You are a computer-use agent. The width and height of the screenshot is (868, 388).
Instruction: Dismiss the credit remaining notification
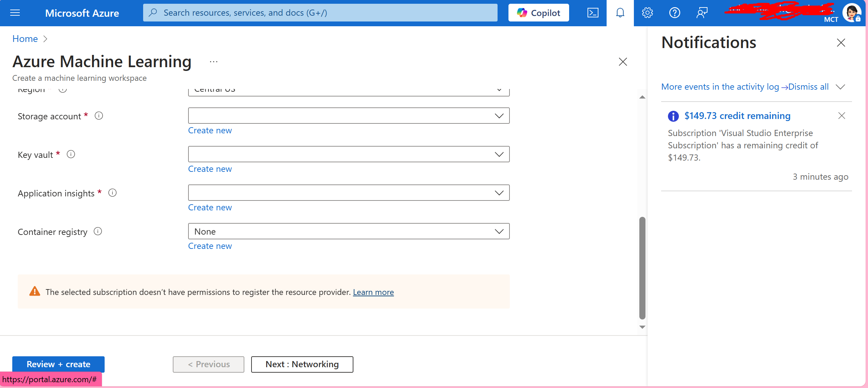coord(841,116)
